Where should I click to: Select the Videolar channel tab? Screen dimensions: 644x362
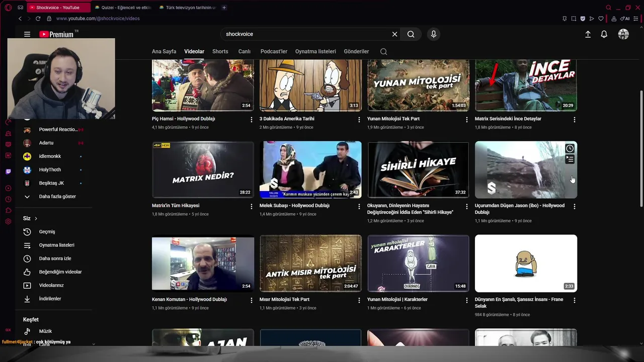click(x=194, y=51)
